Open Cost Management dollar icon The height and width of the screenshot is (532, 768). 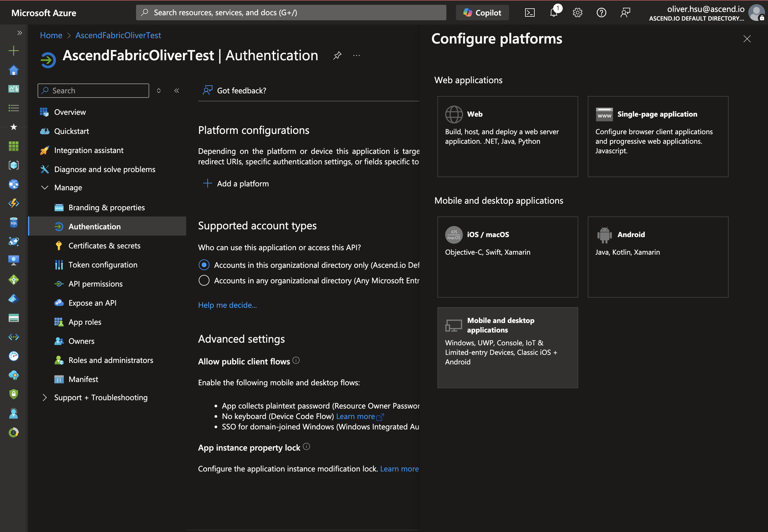[13, 433]
